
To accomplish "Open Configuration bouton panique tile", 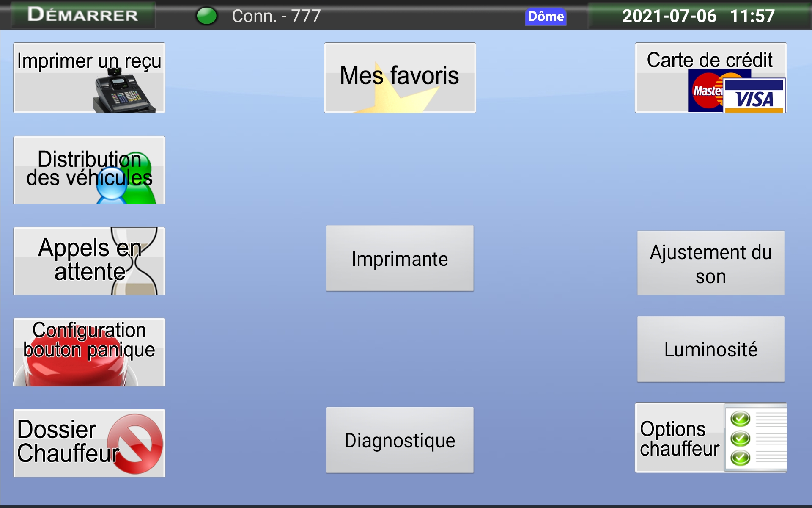I will click(89, 352).
